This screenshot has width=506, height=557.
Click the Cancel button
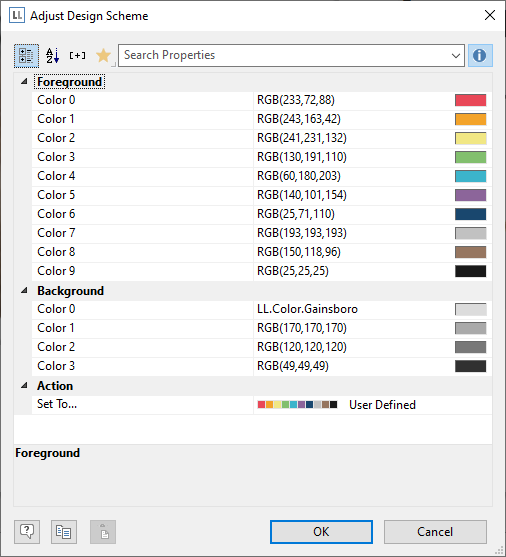(x=435, y=532)
